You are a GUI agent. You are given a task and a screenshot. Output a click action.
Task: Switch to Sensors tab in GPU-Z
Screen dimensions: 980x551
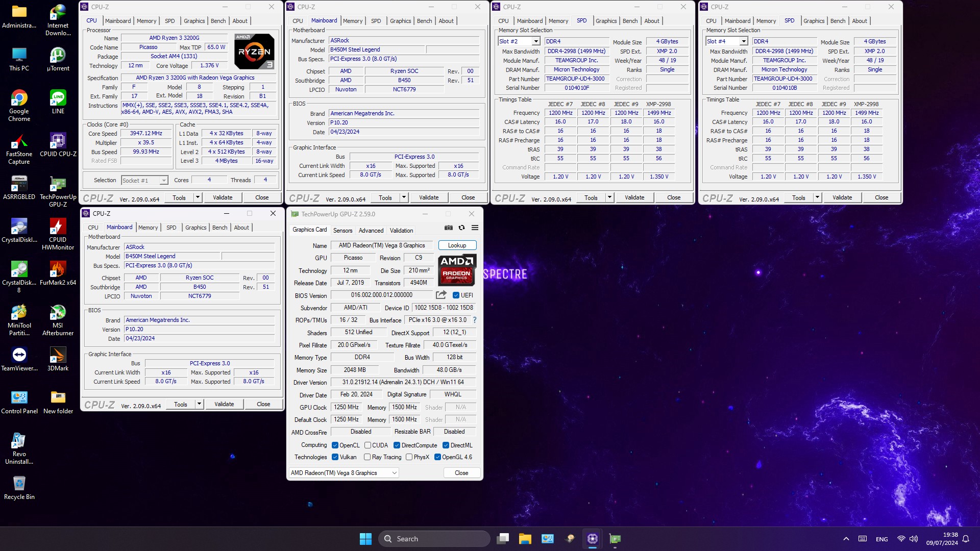342,231
